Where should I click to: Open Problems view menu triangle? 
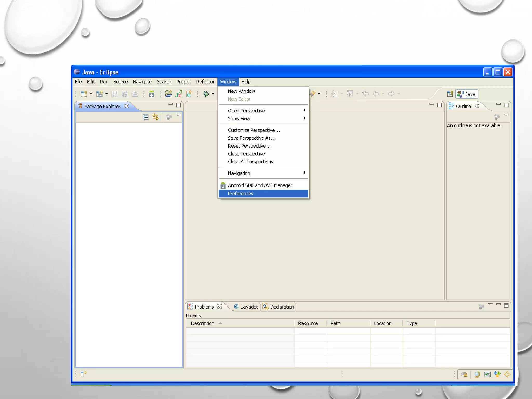point(490,304)
